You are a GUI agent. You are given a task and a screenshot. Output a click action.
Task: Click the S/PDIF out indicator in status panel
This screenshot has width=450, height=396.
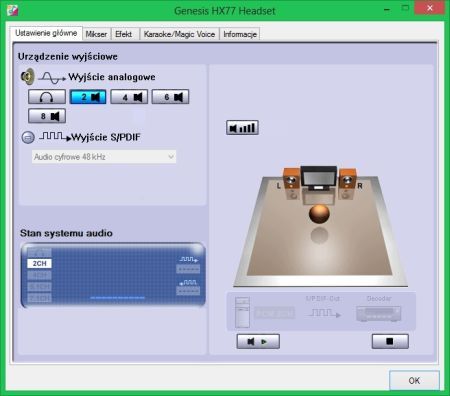point(188,264)
